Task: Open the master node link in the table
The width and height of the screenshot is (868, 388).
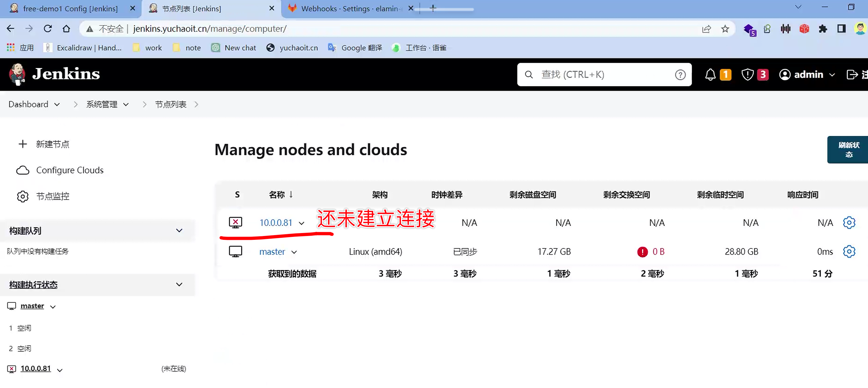Action: (x=272, y=252)
